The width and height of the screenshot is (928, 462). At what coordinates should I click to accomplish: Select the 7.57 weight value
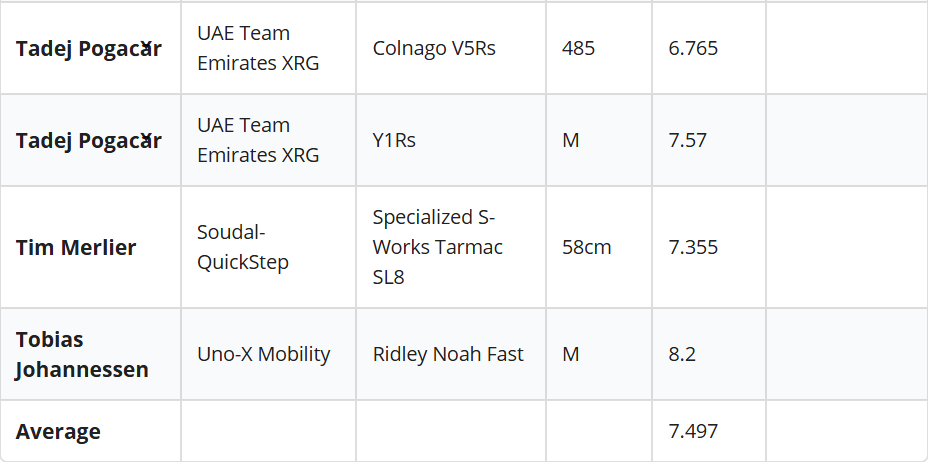point(688,140)
